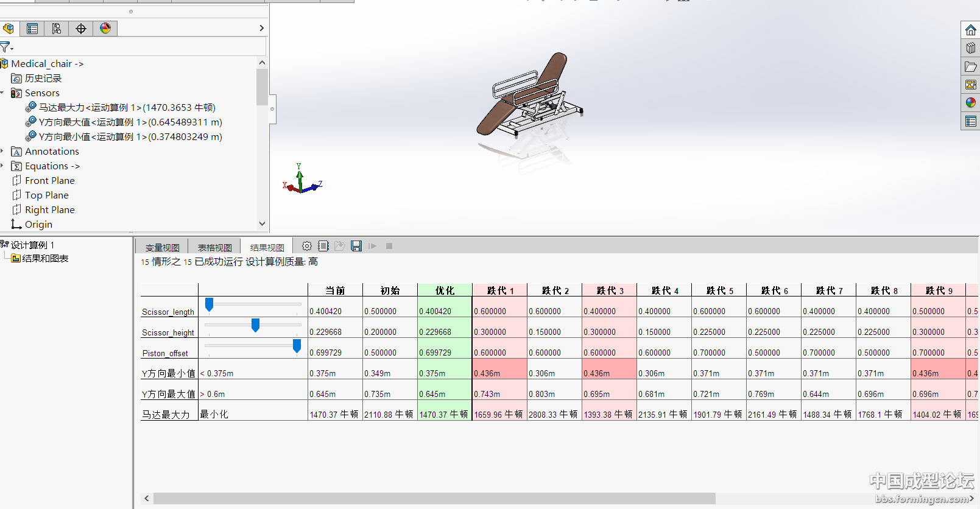Click the design study options gear icon
Screen dimensions: 980x509
[307, 246]
